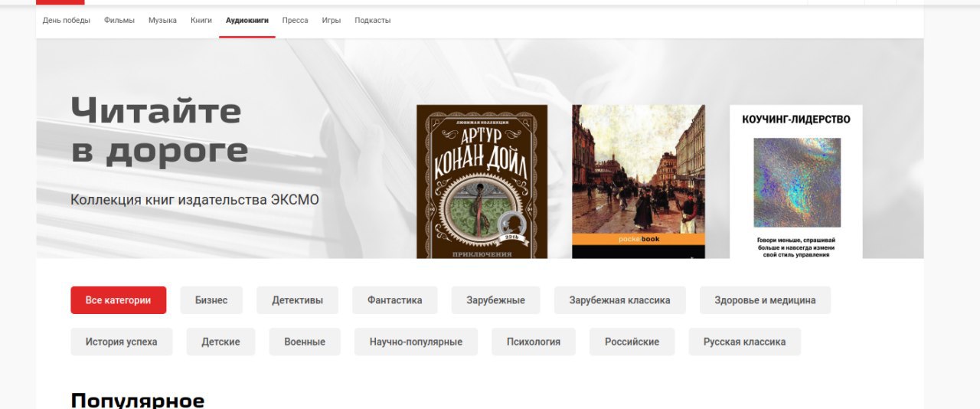
Task: Open Здоровье и медицина category
Action: coord(765,300)
